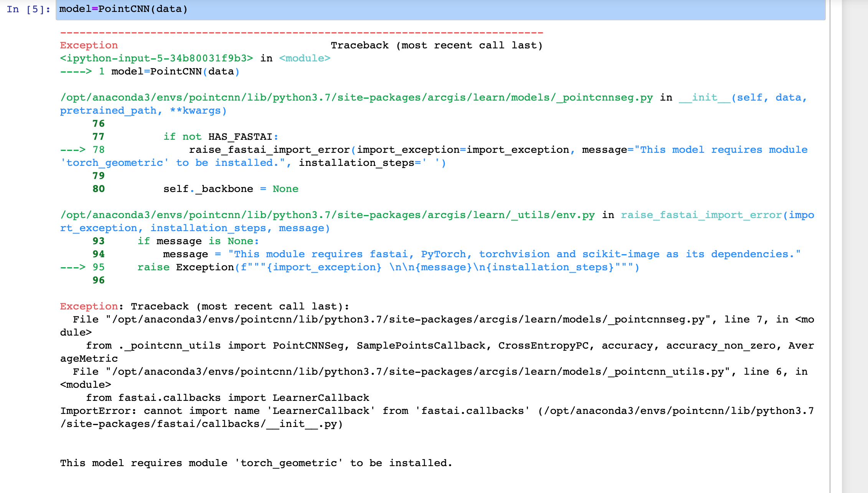The height and width of the screenshot is (493, 868).
Task: Click 'rt_exception, installation_steps, message)' signature text
Action: (195, 228)
